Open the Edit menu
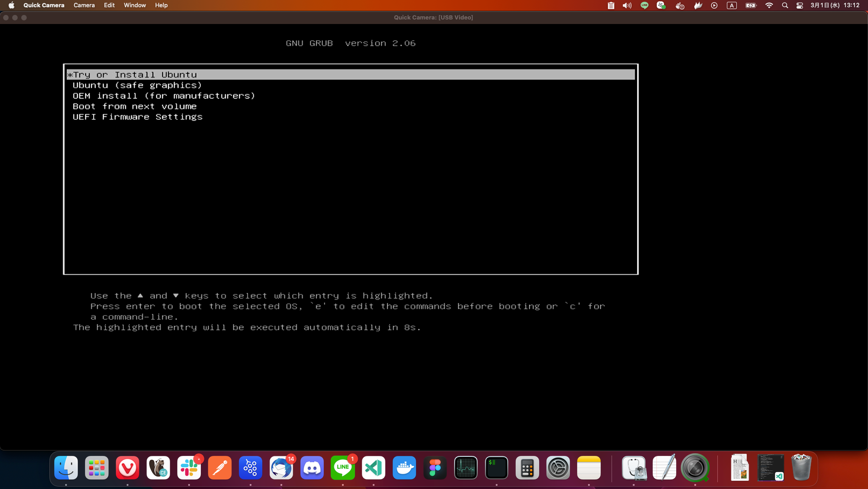 click(109, 5)
